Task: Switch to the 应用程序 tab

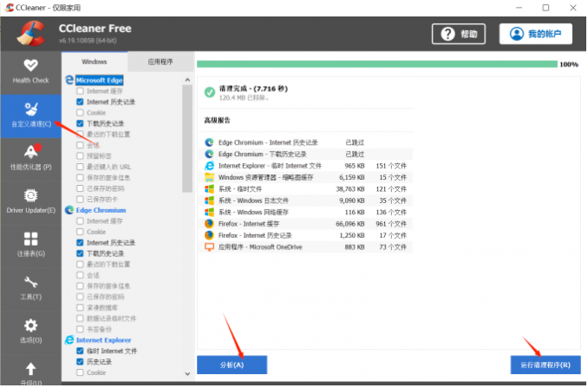Action: point(160,62)
